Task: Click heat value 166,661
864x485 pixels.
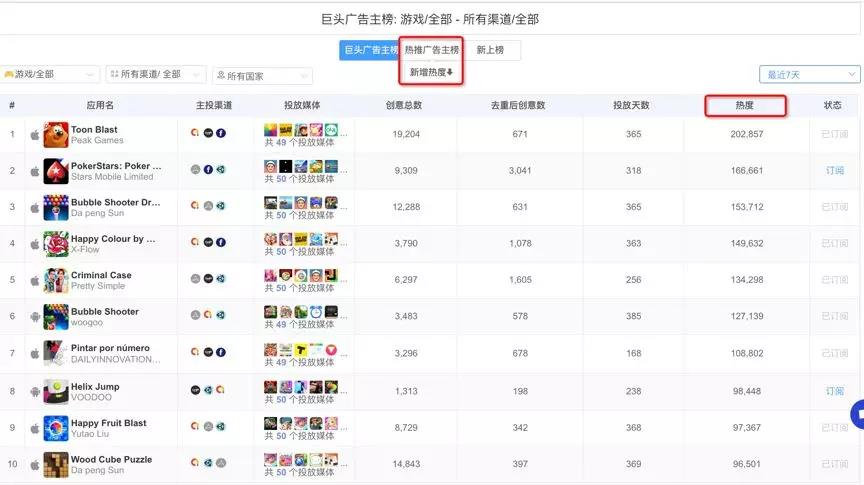Action: point(747,171)
